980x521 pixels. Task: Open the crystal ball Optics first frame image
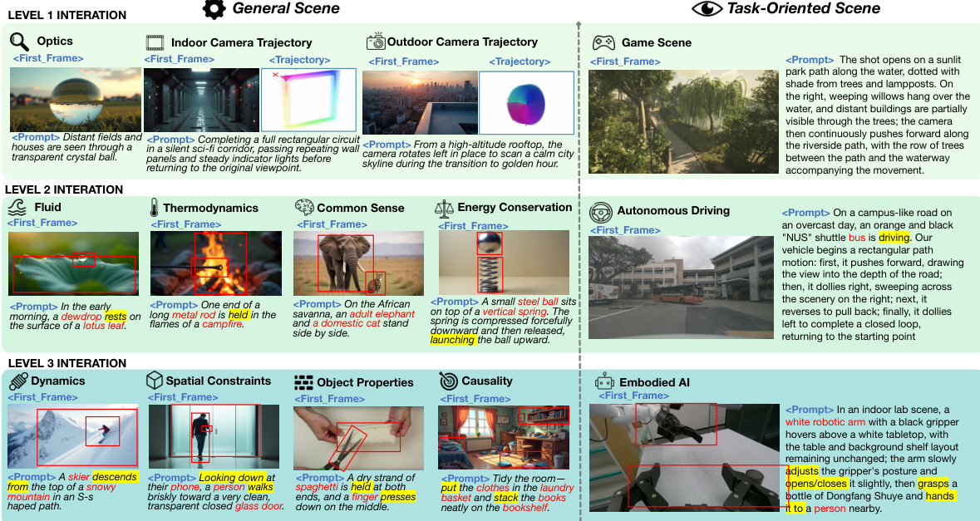pos(76,100)
